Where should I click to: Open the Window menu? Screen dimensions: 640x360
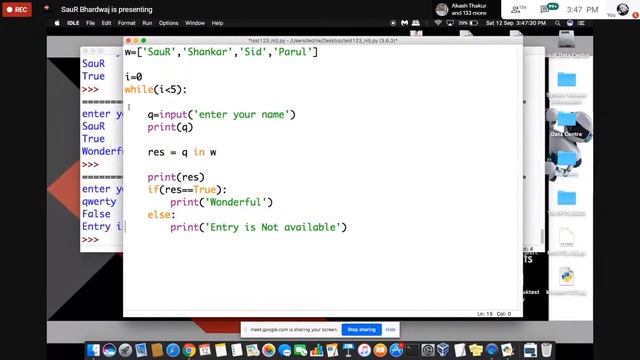click(195, 23)
